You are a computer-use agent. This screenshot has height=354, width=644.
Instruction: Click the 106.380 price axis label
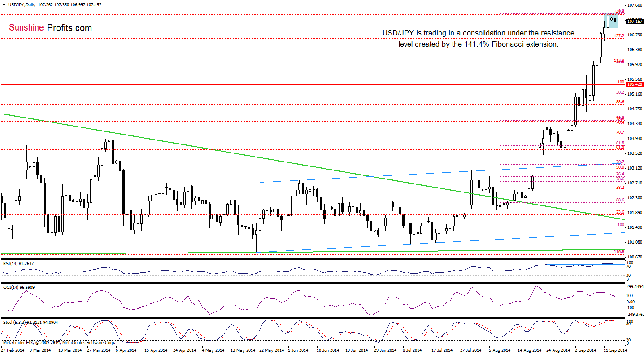(x=634, y=49)
